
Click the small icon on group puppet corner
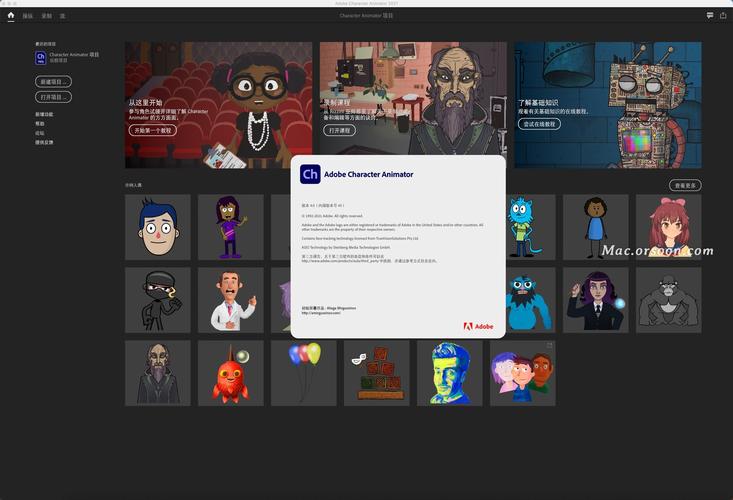point(549,345)
